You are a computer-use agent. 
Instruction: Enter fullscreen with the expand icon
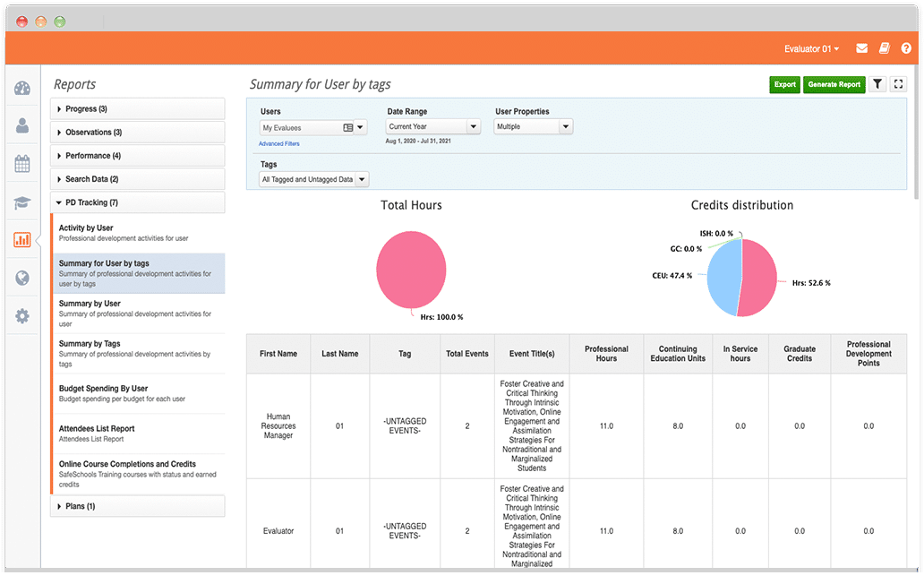(899, 84)
